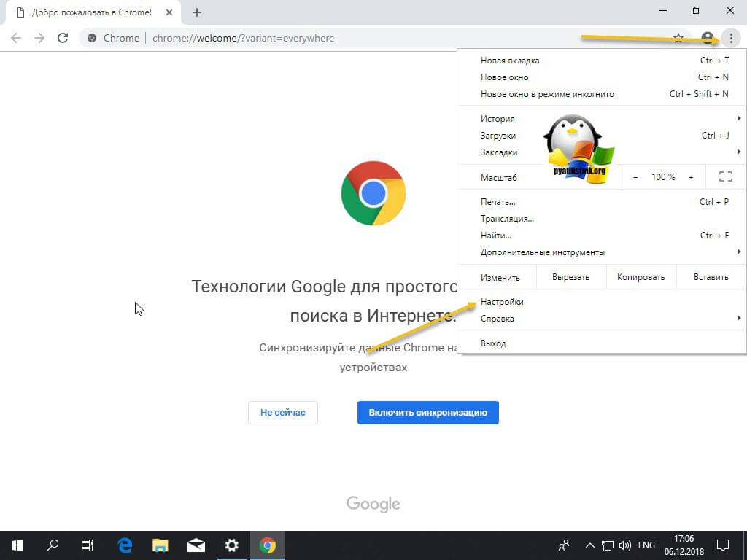Expand the 'История' submenu
747x560 pixels.
[601, 119]
